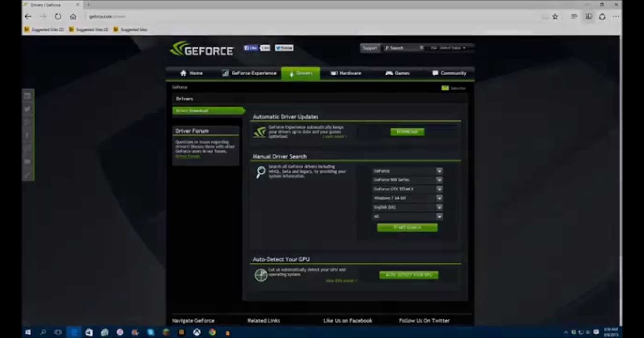Open the All driver type dropdown
This screenshot has height=338, width=644.
coord(408,217)
